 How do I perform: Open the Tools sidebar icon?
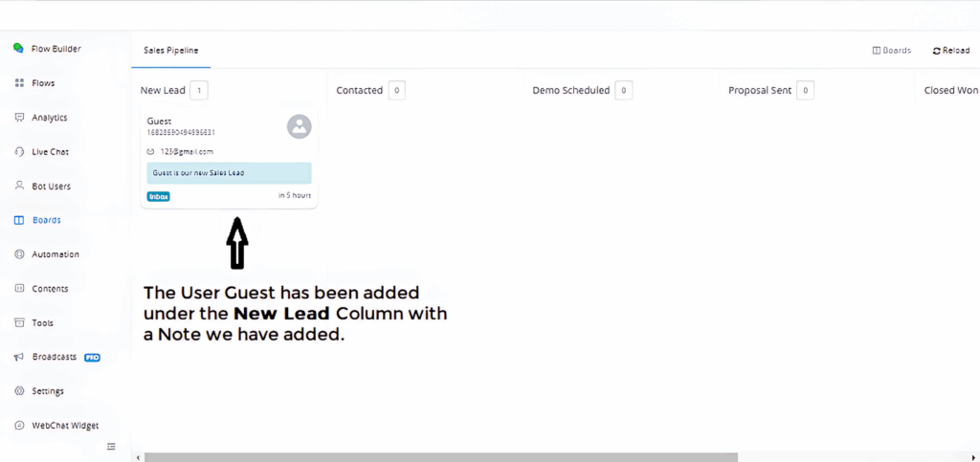click(19, 323)
